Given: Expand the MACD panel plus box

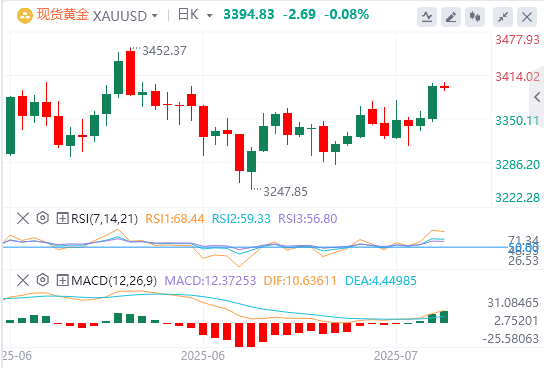Looking at the screenshot, I should [62, 280].
